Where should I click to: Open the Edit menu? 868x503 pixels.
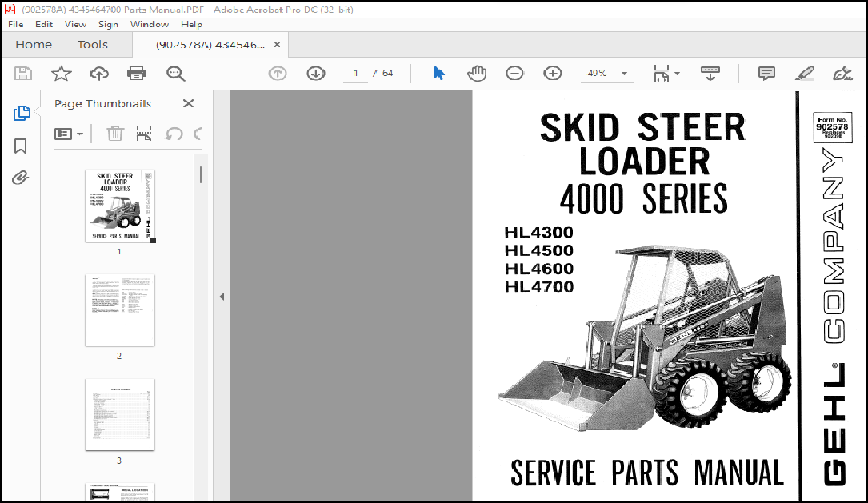coord(44,24)
